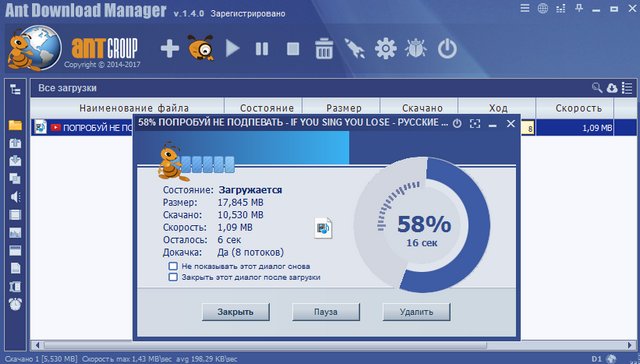640x364 pixels.
Task: Delete selected download with trash icon
Action: pos(324,49)
